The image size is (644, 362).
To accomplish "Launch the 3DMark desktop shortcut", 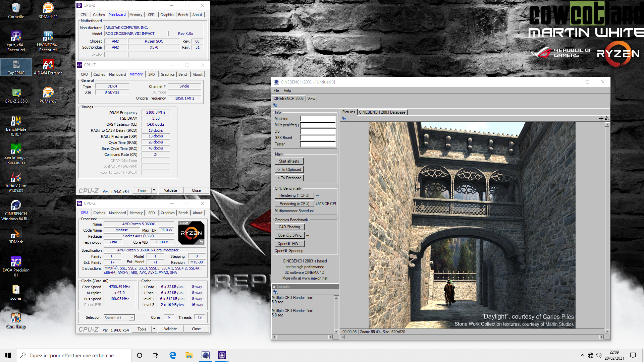I will 16,236.
